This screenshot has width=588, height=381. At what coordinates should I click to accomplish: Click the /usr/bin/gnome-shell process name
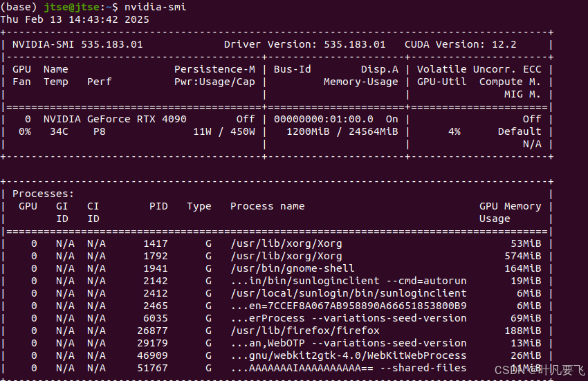tap(292, 268)
